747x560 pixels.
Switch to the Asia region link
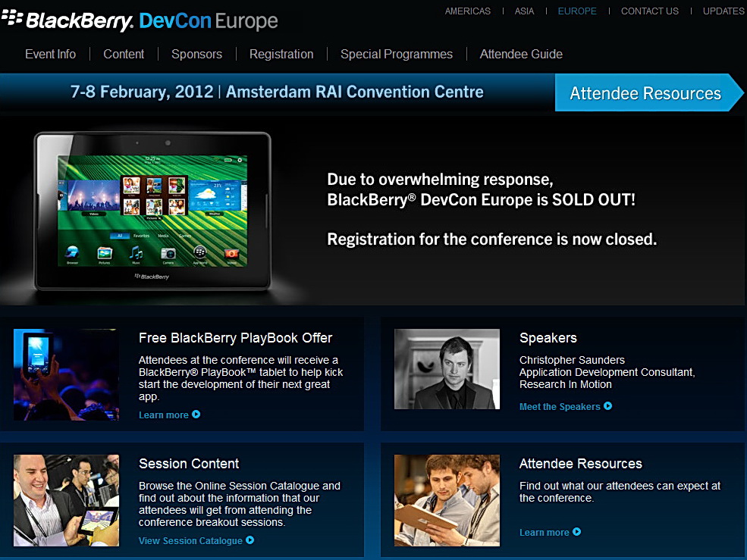524,11
